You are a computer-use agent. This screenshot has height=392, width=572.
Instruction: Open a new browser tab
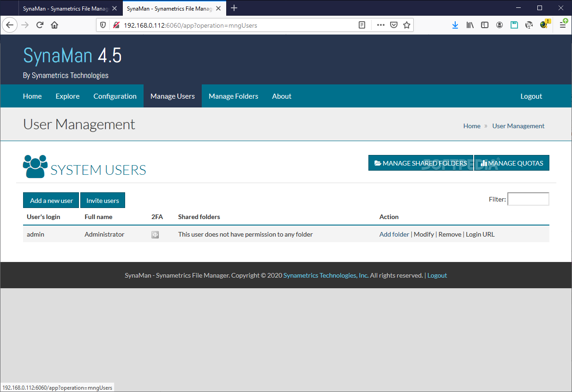(x=234, y=8)
